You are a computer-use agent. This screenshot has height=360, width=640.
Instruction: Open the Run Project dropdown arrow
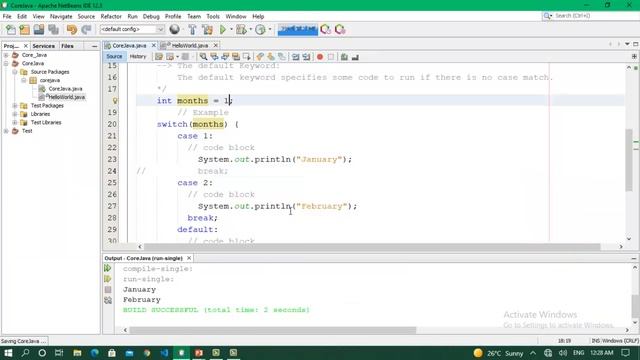tap(231, 29)
